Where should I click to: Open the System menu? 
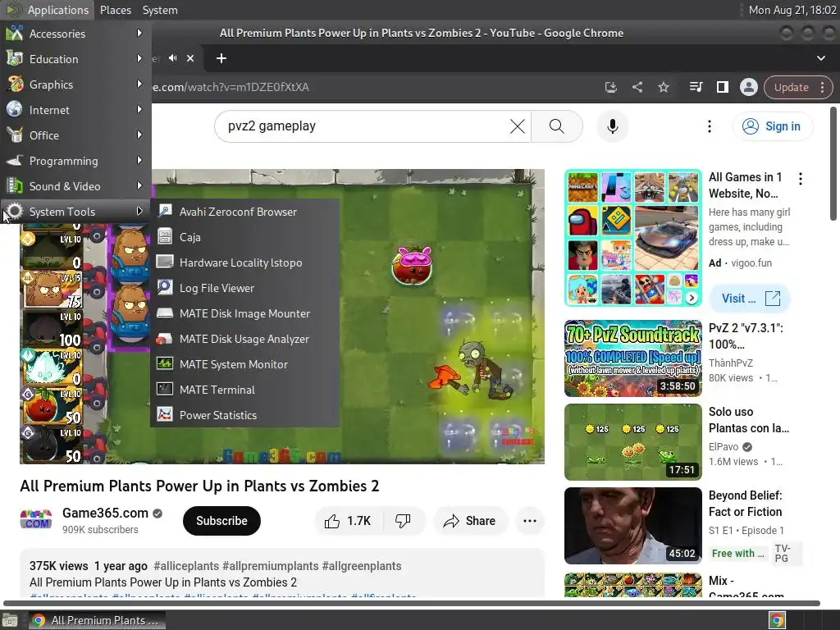click(160, 10)
